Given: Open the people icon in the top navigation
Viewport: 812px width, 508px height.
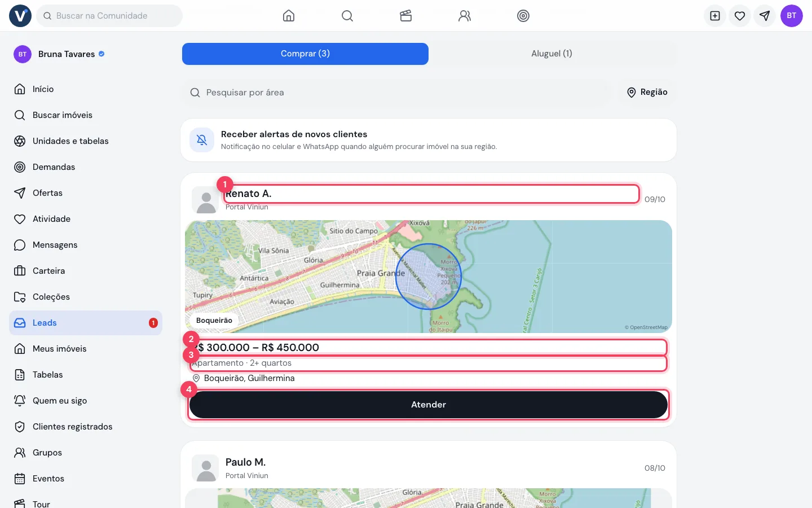Looking at the screenshot, I should click(x=465, y=16).
